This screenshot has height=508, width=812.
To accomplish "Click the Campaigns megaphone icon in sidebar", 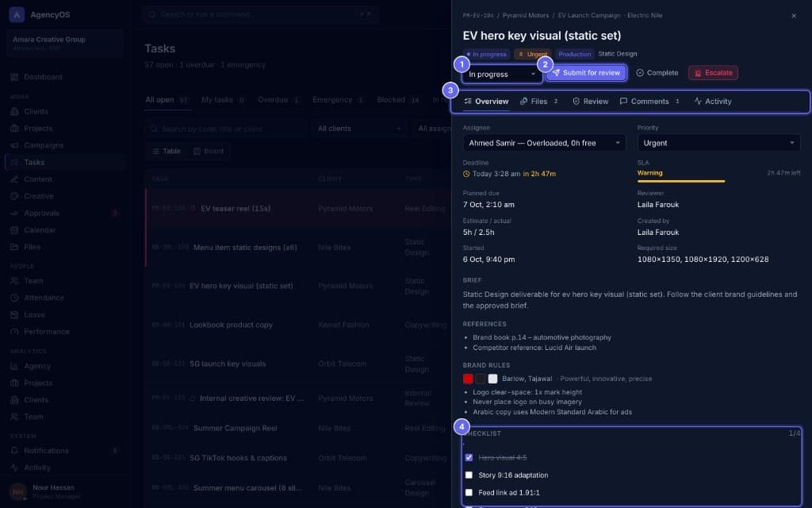I will [x=14, y=146].
